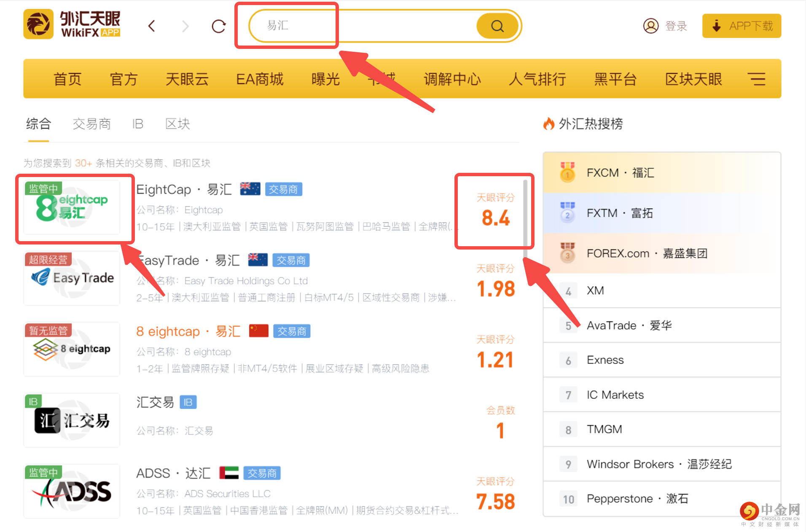This screenshot has height=532, width=806.
Task: Click the Easy Trade logo thumbnail
Action: tap(72, 278)
